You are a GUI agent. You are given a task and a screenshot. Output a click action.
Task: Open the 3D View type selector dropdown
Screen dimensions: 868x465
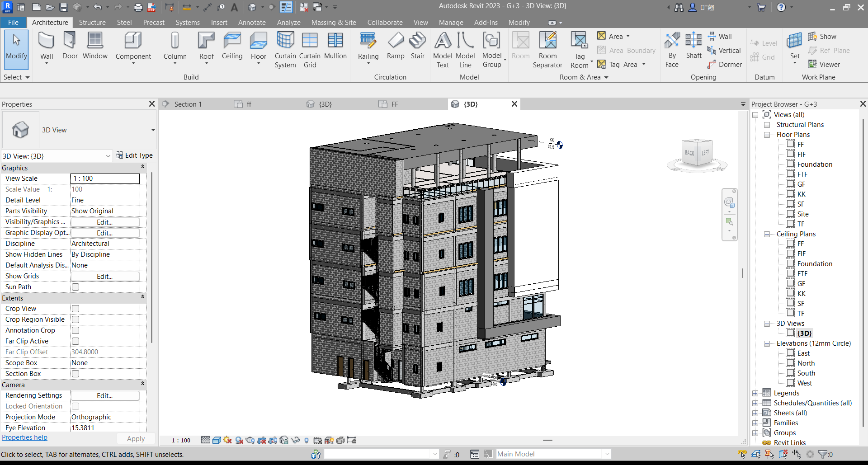pyautogui.click(x=153, y=130)
